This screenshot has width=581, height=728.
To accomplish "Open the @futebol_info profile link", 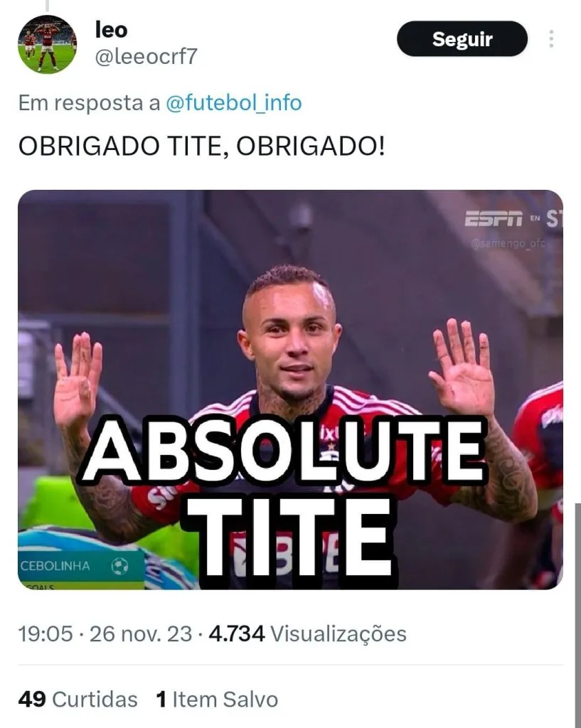I will click(x=233, y=102).
